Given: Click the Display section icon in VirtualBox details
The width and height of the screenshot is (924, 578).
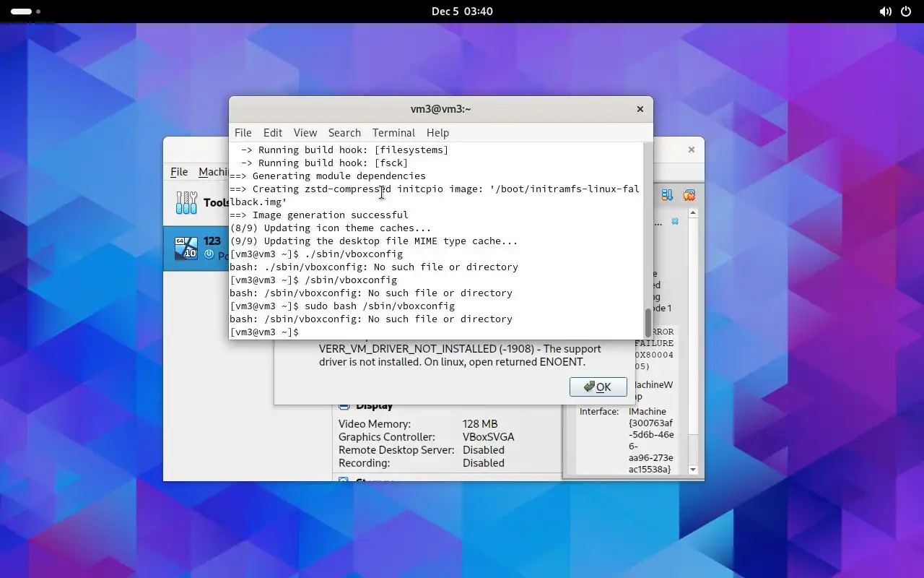Looking at the screenshot, I should (344, 406).
